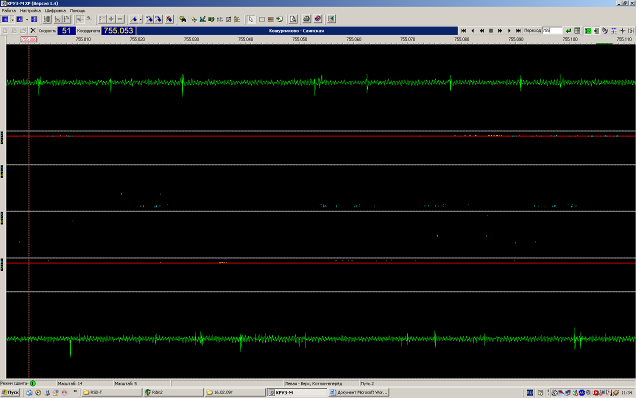Click the black X icon beside Скорость
The width and height of the screenshot is (636, 398).
(33, 30)
